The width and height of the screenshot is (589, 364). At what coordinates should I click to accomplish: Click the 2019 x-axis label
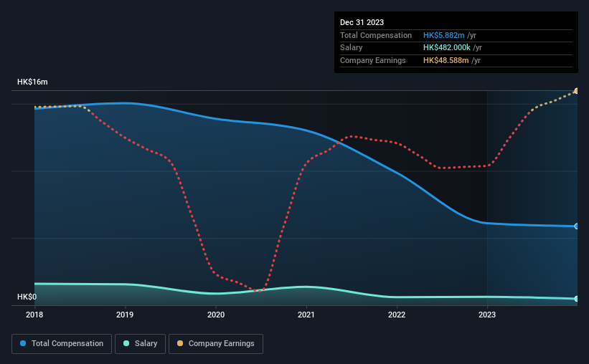point(125,315)
